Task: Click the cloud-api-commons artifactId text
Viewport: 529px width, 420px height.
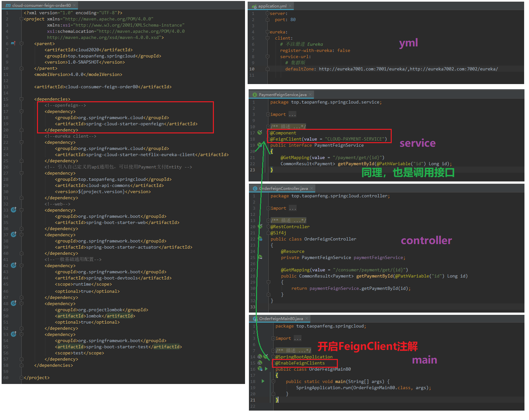Action: coord(108,185)
